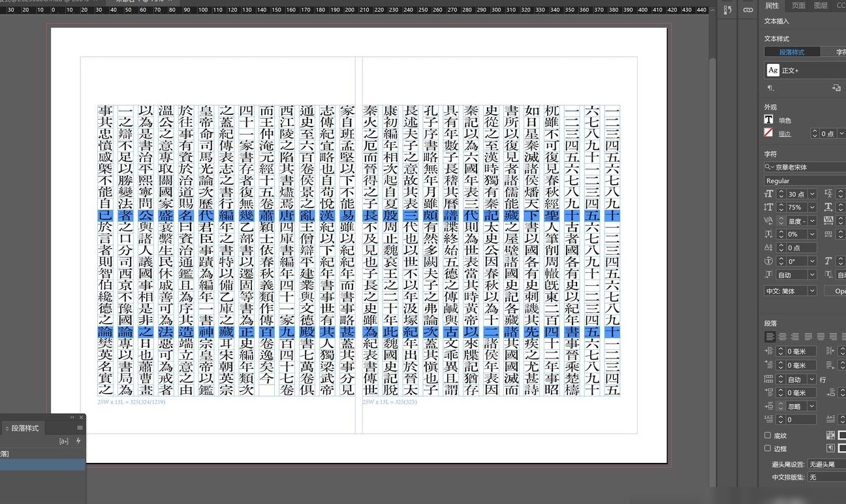
Task: Select the highlighted style row in 段落样式 panel
Action: tap(42, 465)
